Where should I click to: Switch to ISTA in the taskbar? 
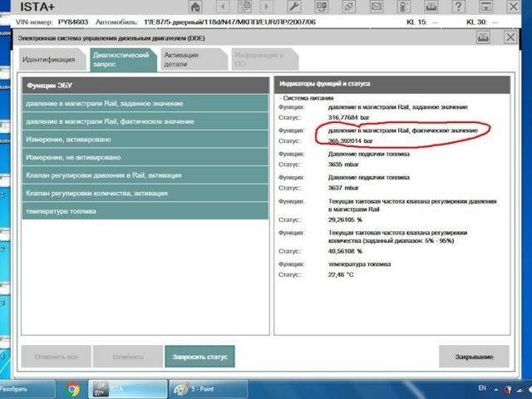(127, 389)
